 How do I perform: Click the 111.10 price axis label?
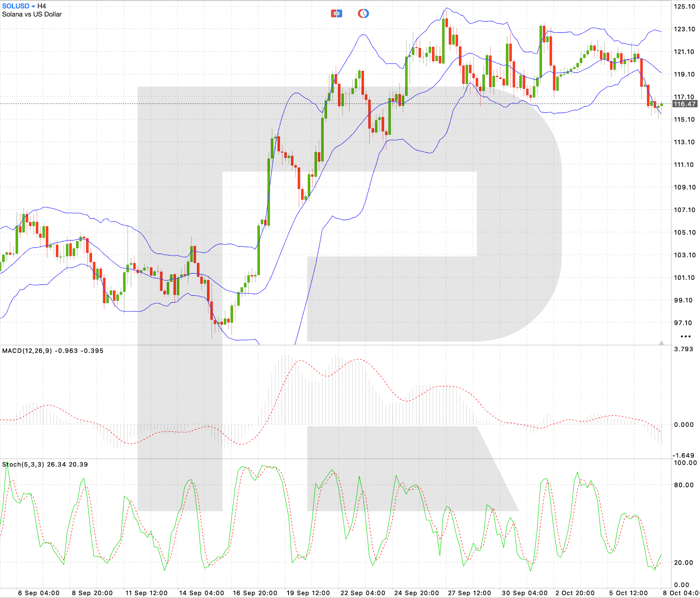pos(684,165)
